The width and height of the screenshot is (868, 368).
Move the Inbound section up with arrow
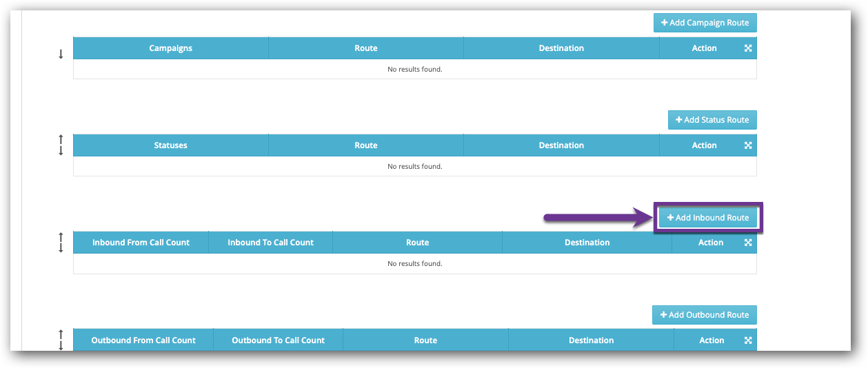pos(61,237)
